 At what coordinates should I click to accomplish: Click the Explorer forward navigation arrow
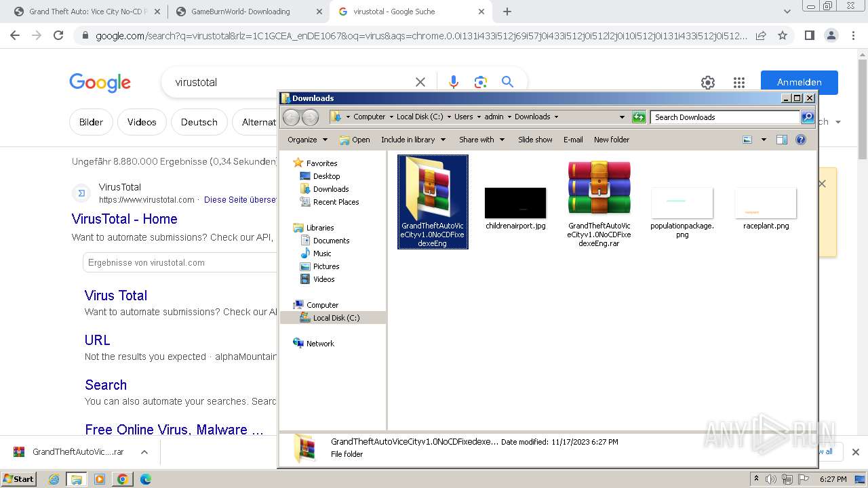(x=310, y=117)
